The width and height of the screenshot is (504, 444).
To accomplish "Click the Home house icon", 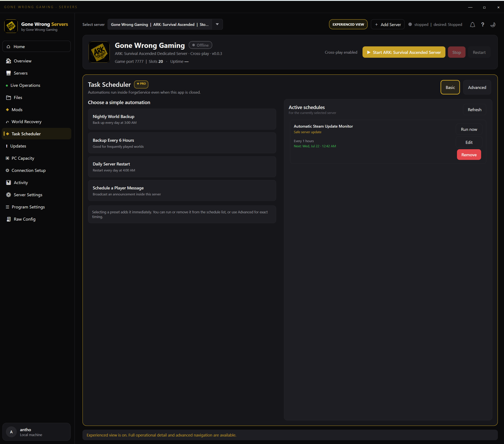I will [8, 47].
